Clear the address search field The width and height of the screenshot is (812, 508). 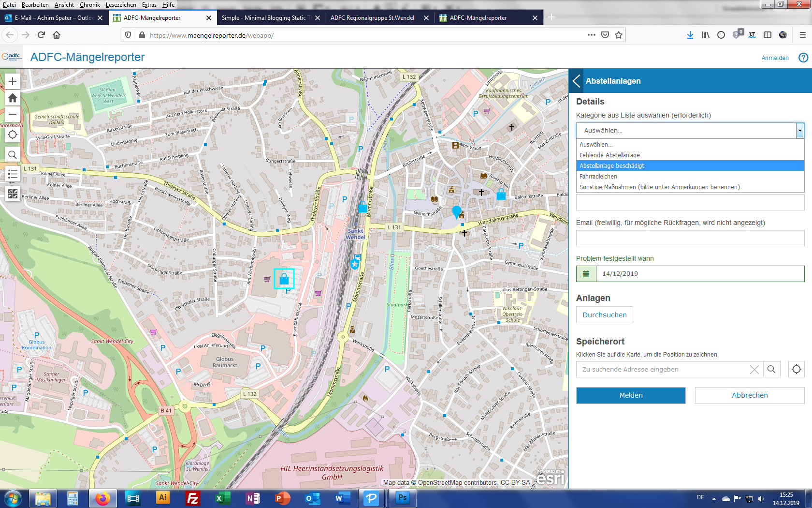tap(754, 370)
